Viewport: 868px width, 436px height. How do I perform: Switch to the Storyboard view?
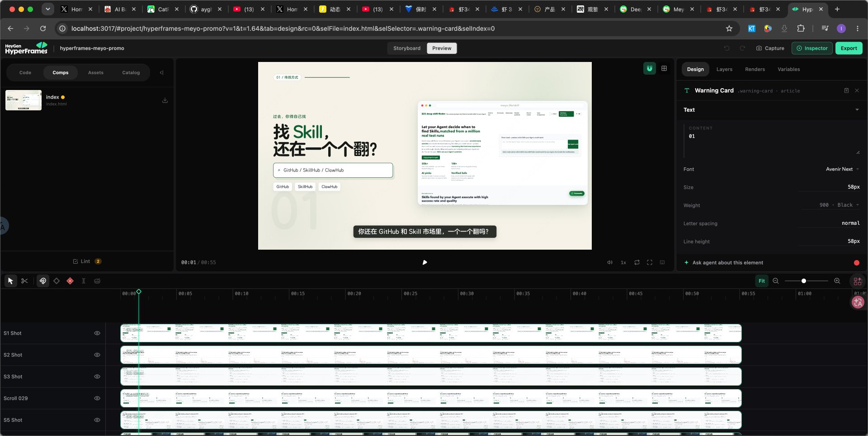coord(407,48)
